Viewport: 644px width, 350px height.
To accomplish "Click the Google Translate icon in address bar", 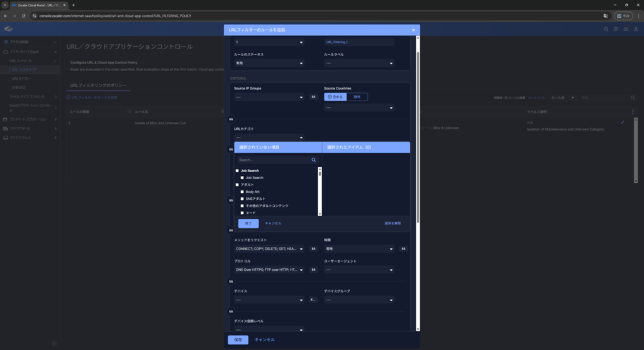I will tap(606, 15).
